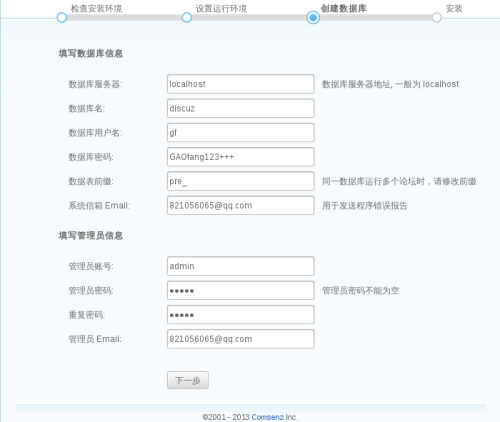500x422 pixels.
Task: Click the 数据库名: label
Action: click(87, 109)
